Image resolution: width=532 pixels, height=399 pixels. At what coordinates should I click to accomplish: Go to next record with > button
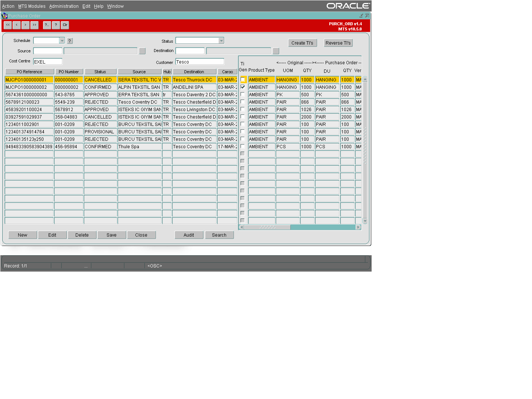(26, 25)
